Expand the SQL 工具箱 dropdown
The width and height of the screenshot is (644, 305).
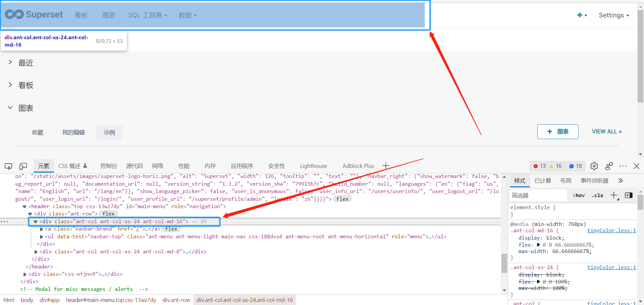[148, 15]
